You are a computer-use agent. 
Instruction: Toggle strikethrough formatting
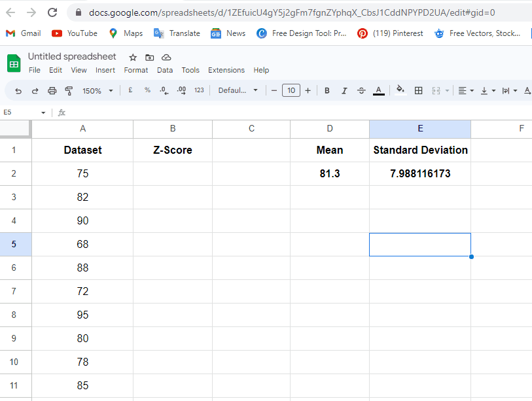361,90
